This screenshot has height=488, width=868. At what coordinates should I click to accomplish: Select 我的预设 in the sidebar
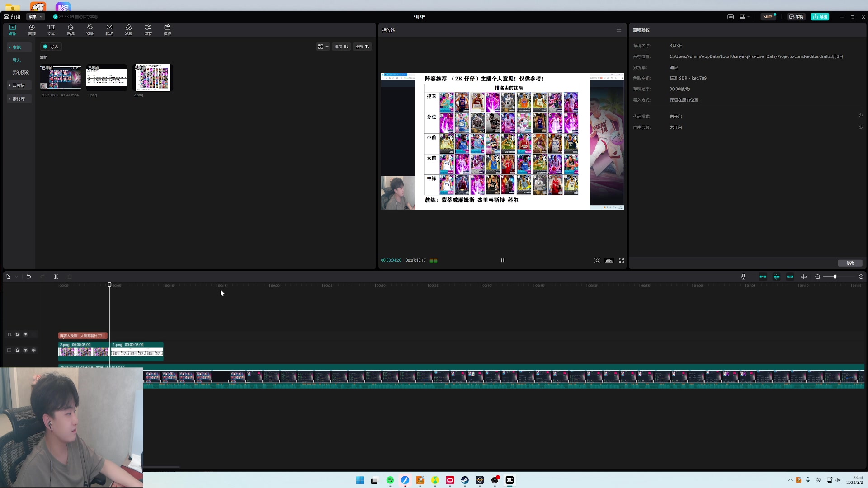20,72
